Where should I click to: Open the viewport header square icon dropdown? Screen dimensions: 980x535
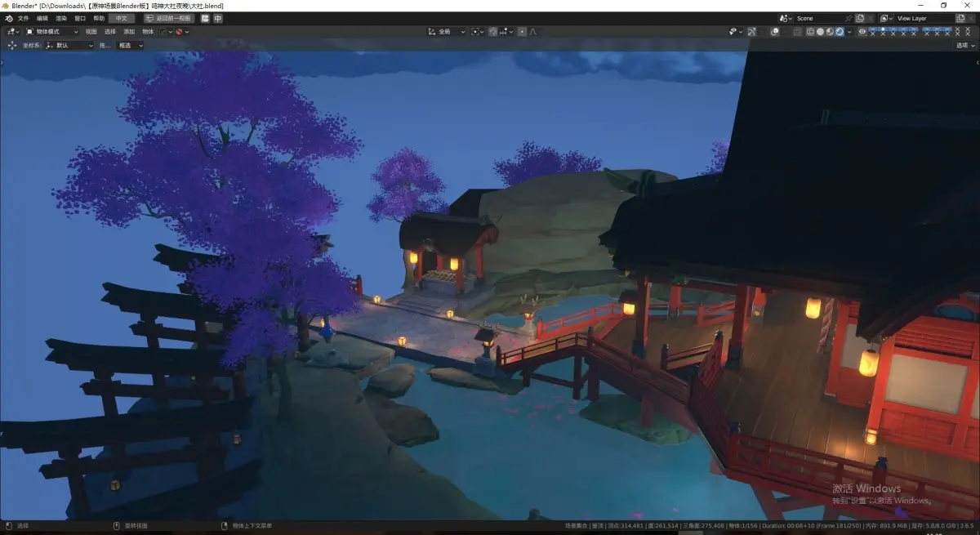pos(167,32)
